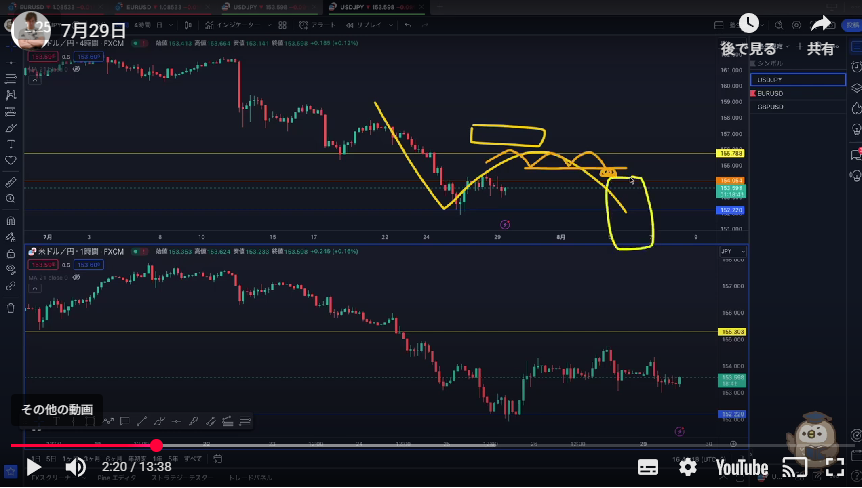862x488 pixels.
Task: Seek using the red progress bar handle
Action: [x=156, y=446]
